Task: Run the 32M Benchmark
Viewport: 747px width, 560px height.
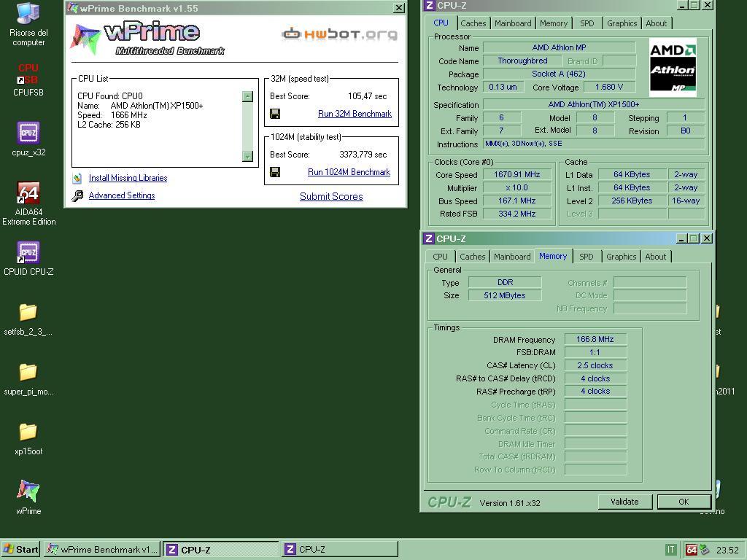Action: coord(355,114)
